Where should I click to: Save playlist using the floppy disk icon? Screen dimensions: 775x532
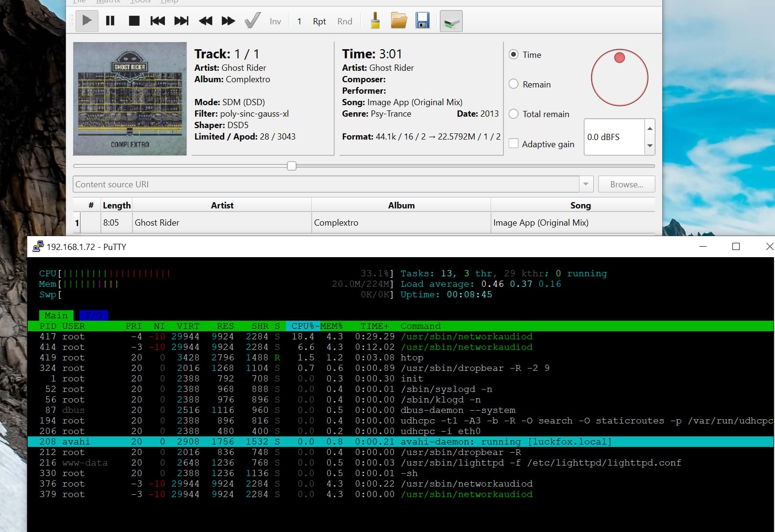[x=422, y=21]
